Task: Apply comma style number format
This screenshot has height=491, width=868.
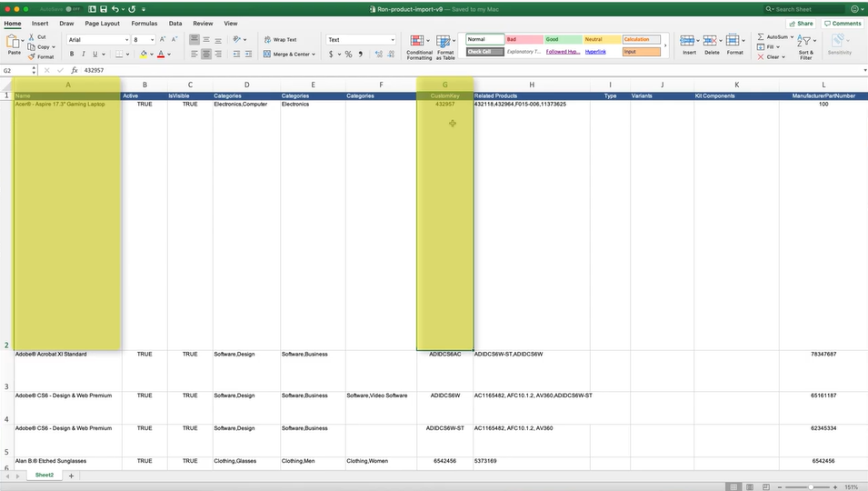Action: [360, 54]
